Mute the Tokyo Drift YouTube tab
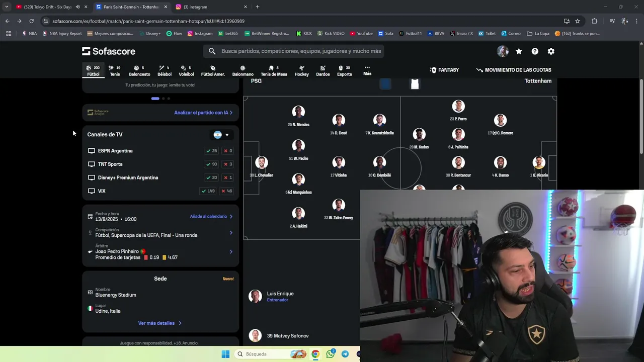The image size is (644, 362). coord(78,7)
